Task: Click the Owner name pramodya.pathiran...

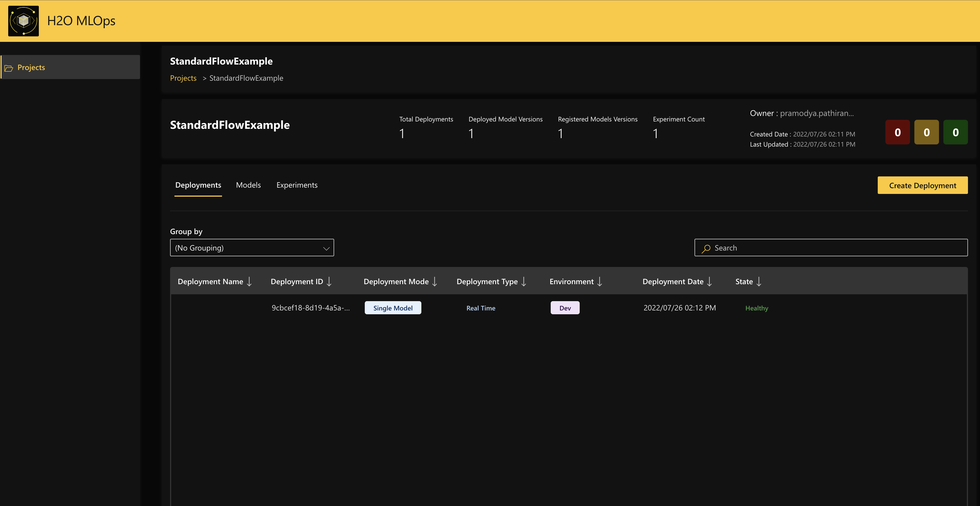Action: tap(817, 114)
